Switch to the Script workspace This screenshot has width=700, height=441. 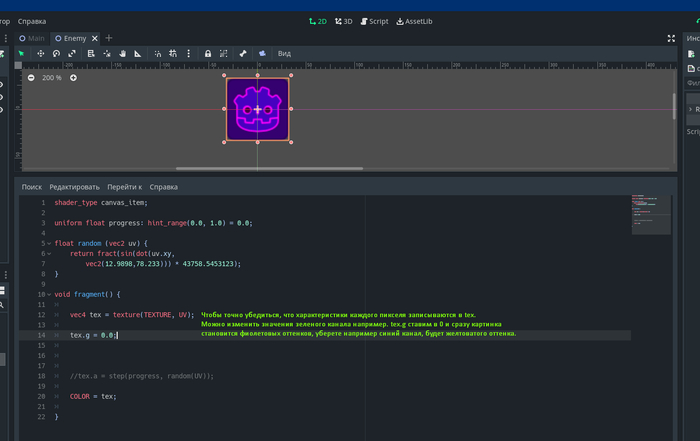[x=375, y=21]
